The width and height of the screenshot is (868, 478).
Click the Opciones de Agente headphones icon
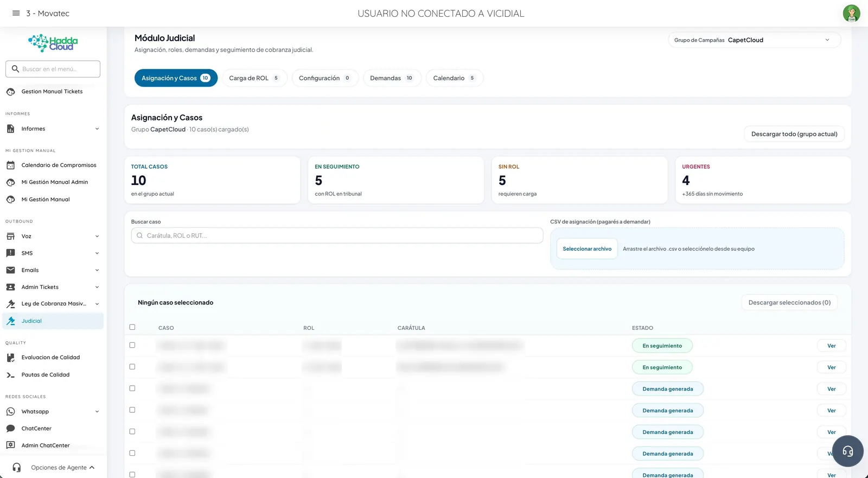point(17,468)
